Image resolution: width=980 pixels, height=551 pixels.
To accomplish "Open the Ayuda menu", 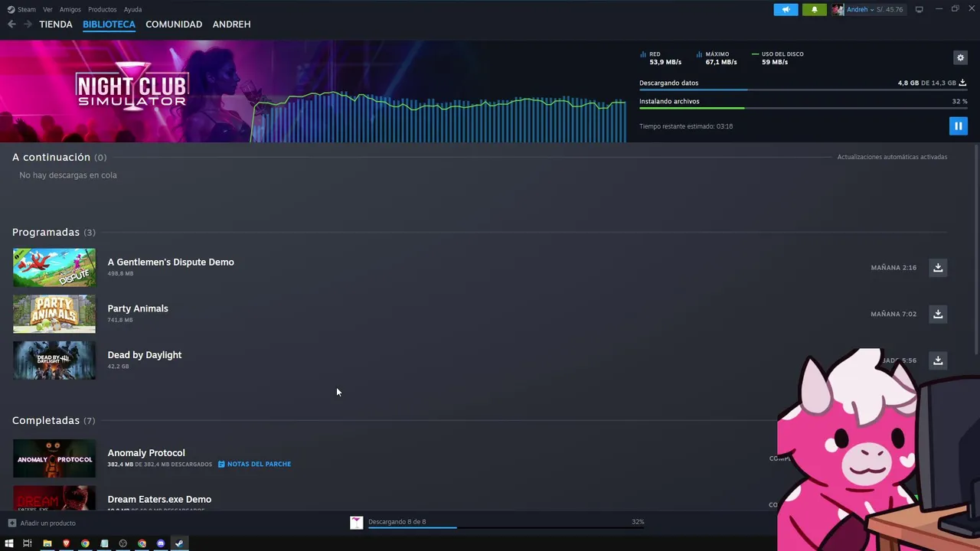I will coord(132,9).
